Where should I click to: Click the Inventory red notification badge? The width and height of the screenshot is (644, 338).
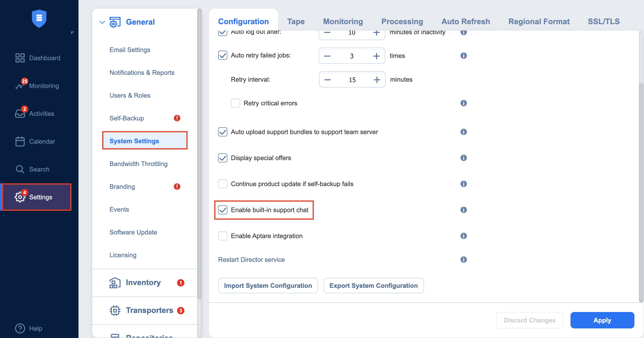point(181,283)
